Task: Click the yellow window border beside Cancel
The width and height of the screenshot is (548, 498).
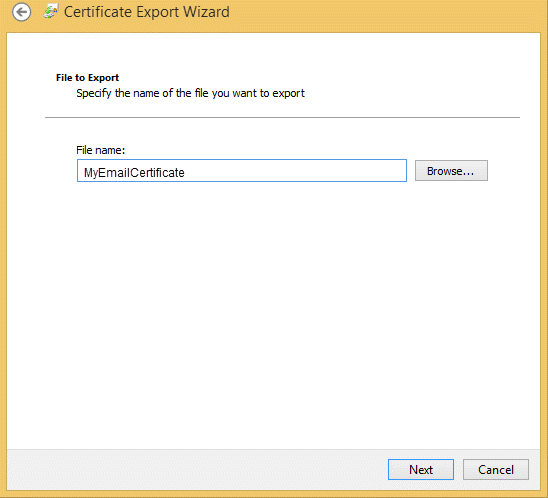Action: [544, 470]
